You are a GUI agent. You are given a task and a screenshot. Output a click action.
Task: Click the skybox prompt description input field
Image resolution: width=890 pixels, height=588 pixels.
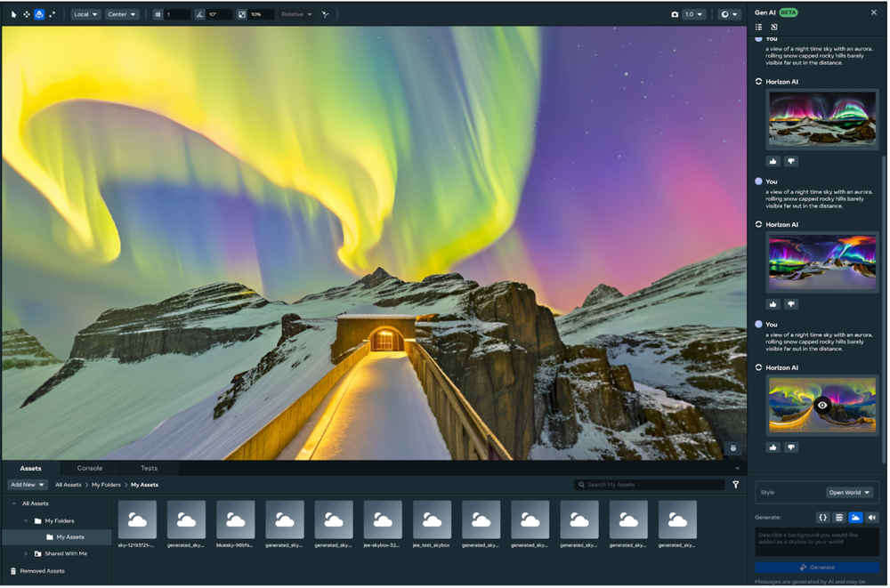pyautogui.click(x=819, y=543)
